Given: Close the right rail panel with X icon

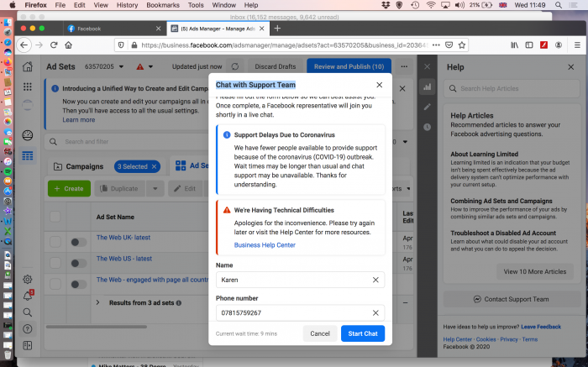Looking at the screenshot, I should tap(427, 66).
